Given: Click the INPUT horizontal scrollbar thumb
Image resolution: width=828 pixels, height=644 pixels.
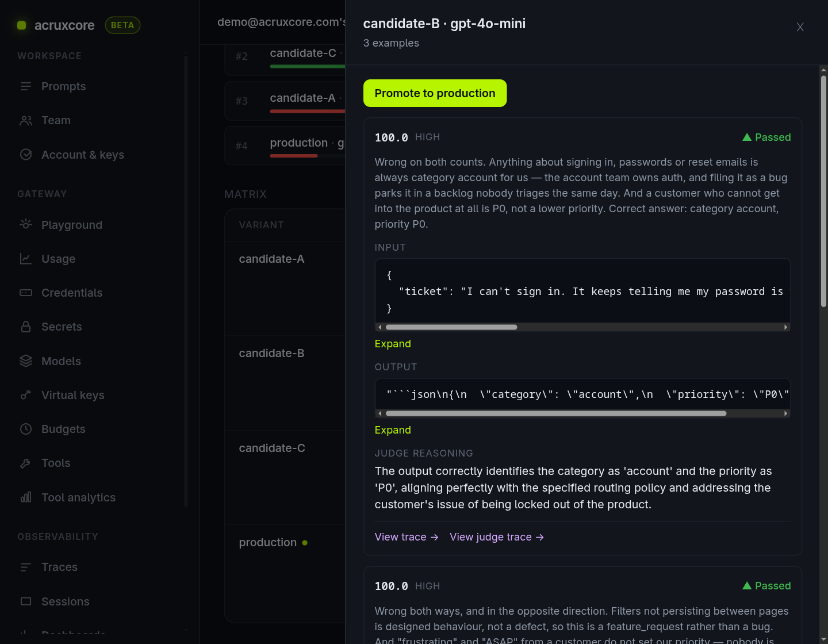Looking at the screenshot, I should point(451,327).
